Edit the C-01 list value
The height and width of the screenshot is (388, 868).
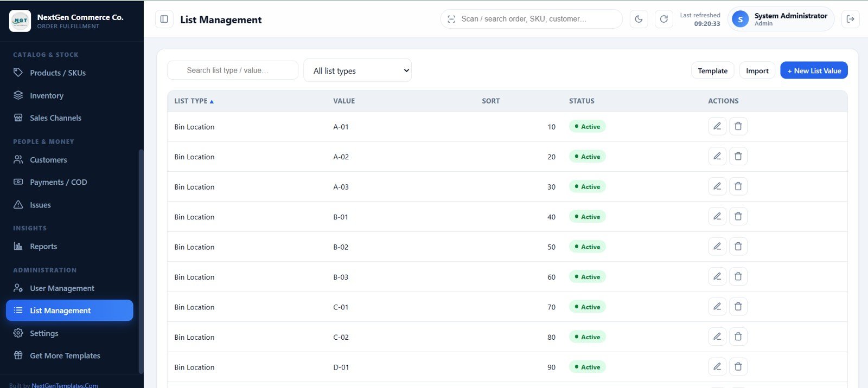tap(717, 307)
